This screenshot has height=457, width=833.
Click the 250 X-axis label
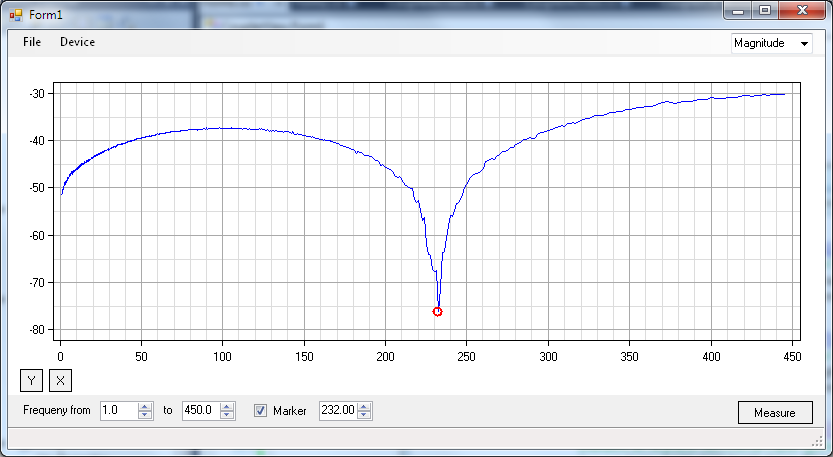466,357
